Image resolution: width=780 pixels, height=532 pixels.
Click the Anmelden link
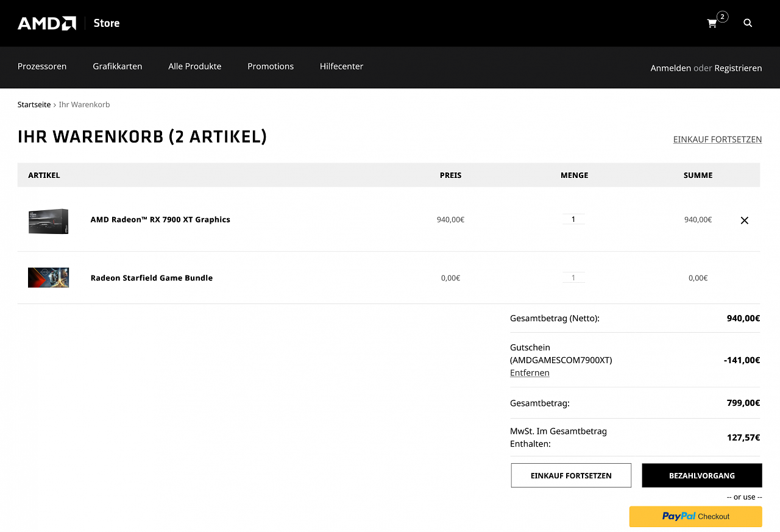[670, 68]
